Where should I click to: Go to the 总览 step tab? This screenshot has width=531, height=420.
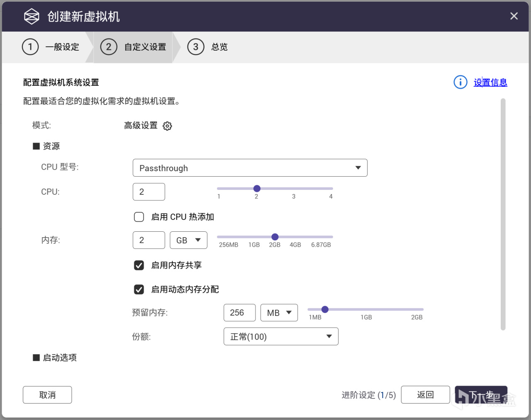[219, 47]
